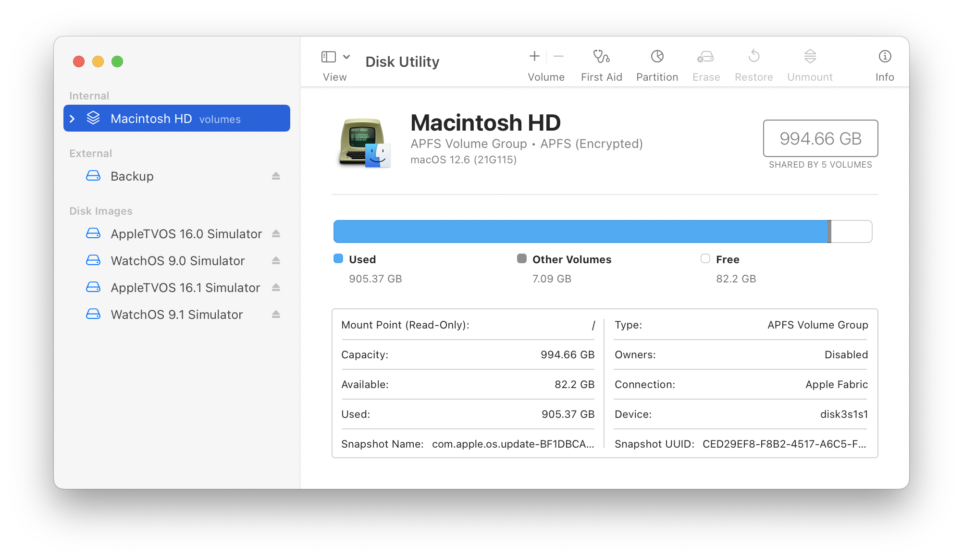Open the Info icon

point(885,56)
